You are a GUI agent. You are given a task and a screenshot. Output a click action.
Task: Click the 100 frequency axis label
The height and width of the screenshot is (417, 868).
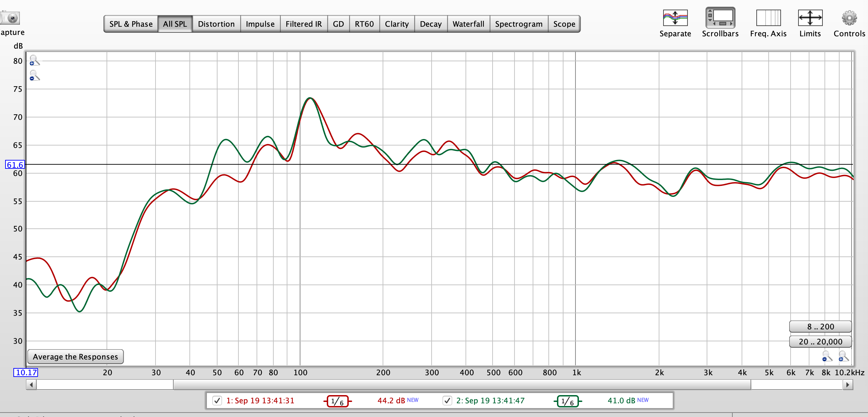pos(300,372)
